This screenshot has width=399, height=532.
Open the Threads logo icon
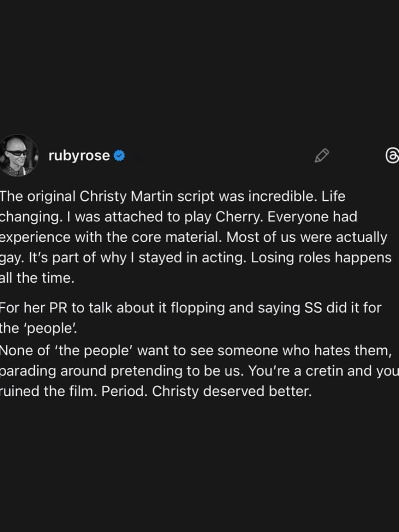[x=392, y=156]
